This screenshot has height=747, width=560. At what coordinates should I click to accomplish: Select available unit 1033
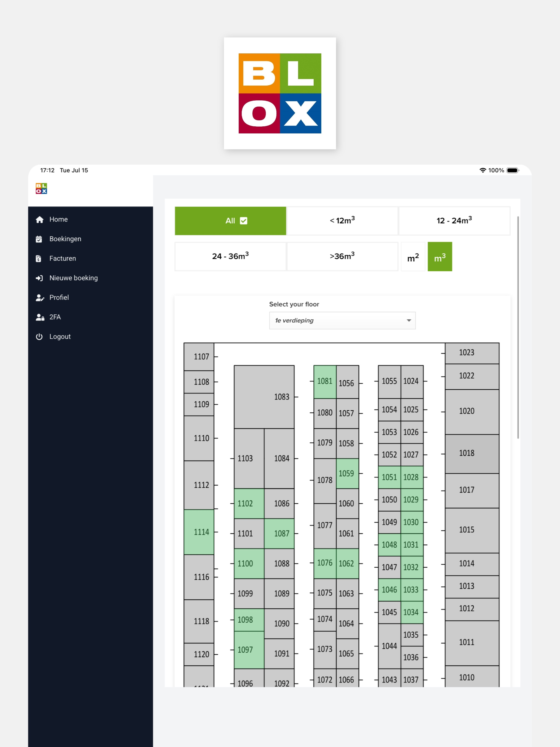click(x=412, y=590)
